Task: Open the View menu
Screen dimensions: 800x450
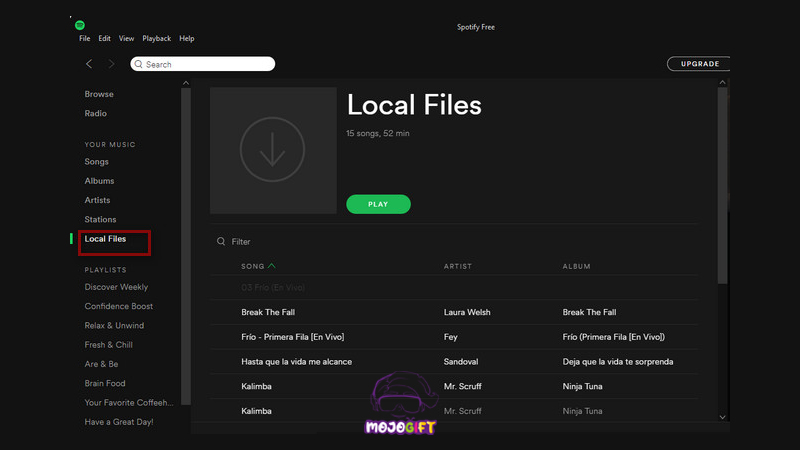Action: pos(127,38)
